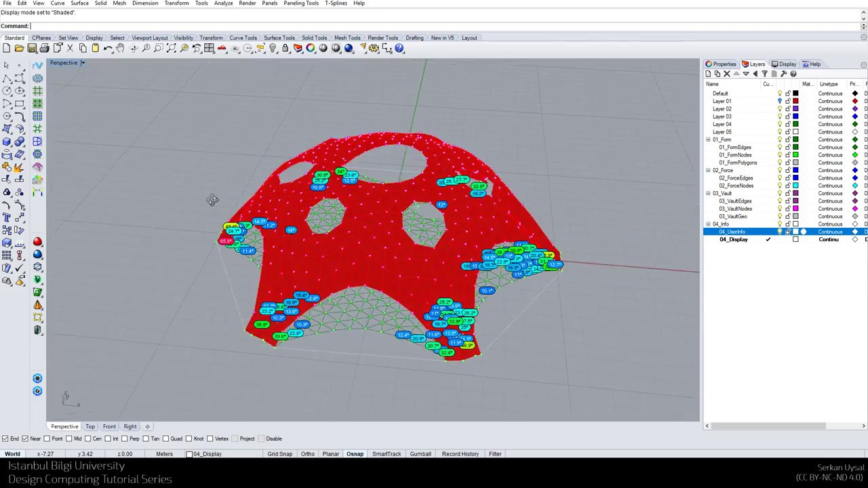Save the model using the floppy disk icon

(x=32, y=48)
